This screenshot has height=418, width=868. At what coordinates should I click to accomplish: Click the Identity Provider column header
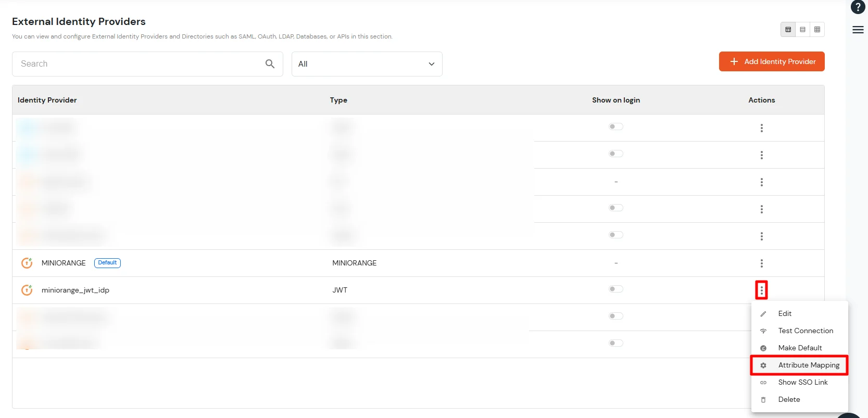(x=47, y=100)
